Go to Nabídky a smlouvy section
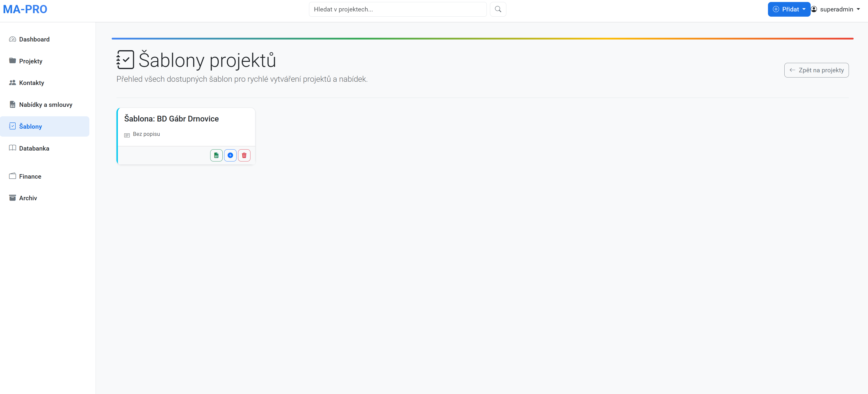This screenshot has width=868, height=394. (45, 105)
